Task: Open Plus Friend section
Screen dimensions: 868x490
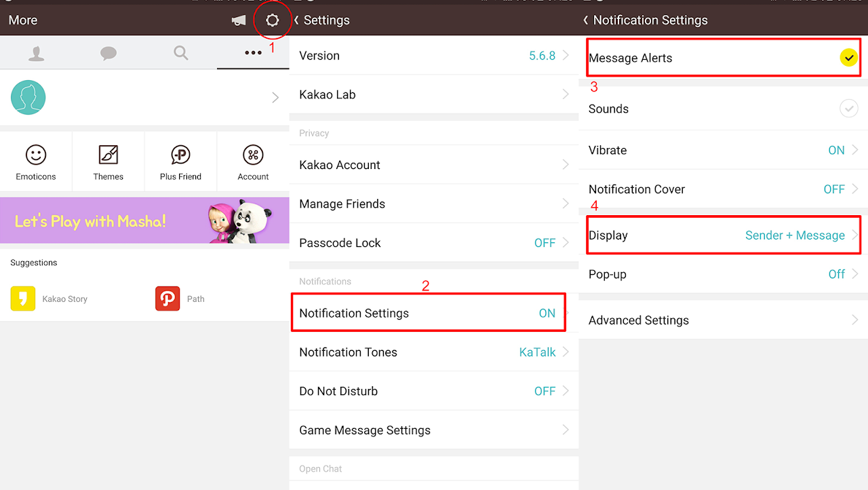Action: click(x=181, y=163)
